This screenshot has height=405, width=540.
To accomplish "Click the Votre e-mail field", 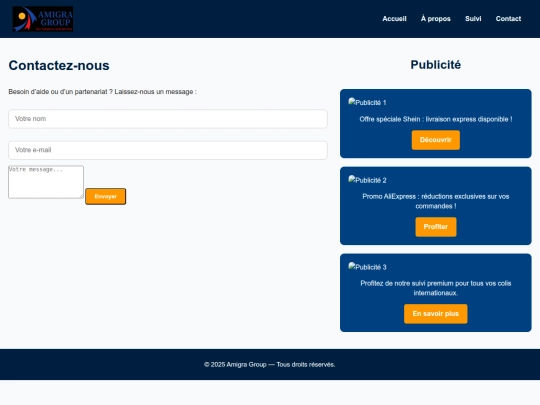I will 168,150.
